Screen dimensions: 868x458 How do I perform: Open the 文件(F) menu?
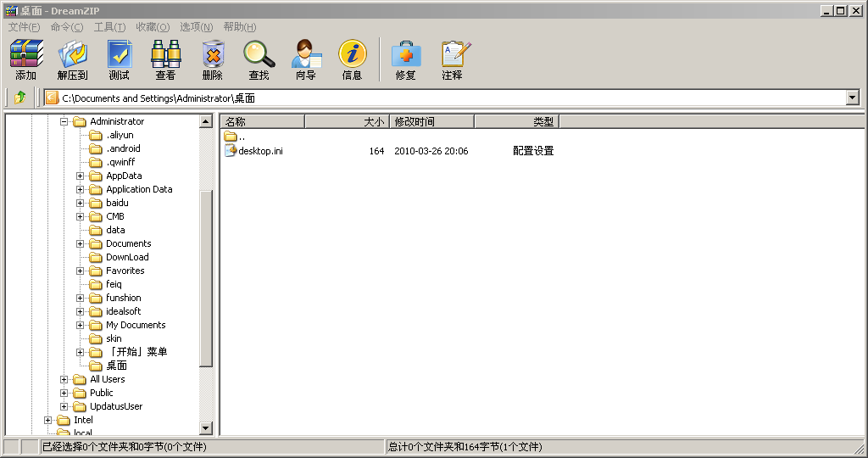point(24,27)
